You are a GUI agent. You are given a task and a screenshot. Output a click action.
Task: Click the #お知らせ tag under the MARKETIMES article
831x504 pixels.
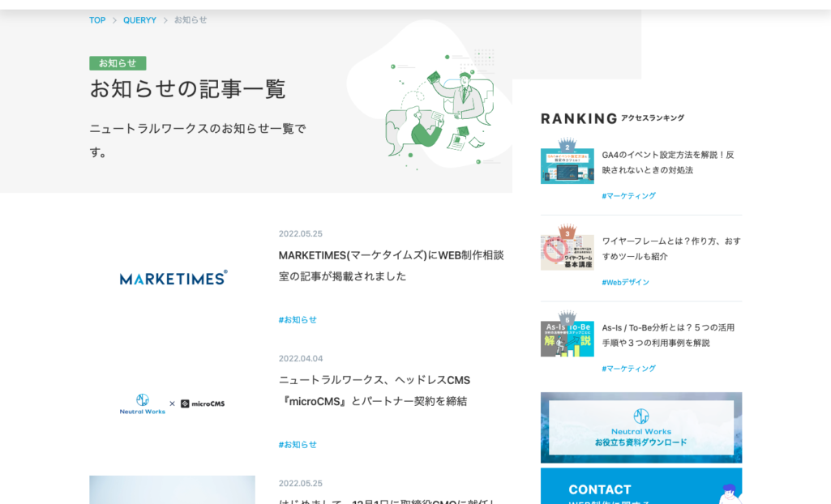tap(298, 320)
